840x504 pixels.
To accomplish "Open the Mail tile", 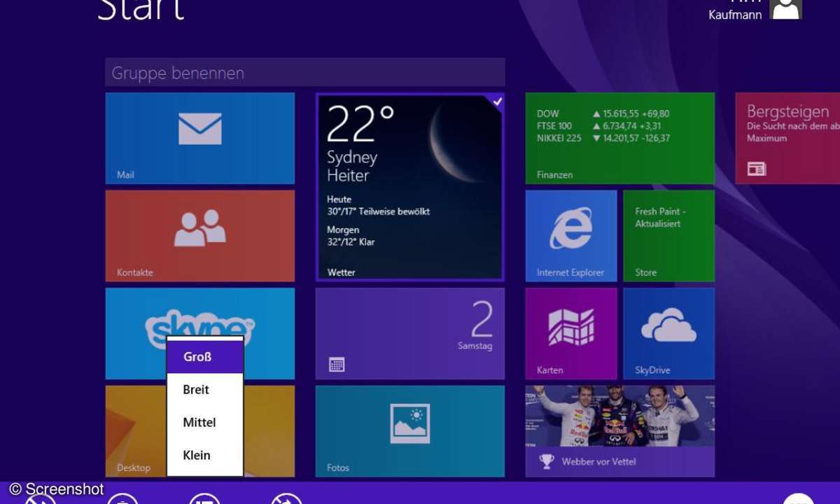I will 200,138.
